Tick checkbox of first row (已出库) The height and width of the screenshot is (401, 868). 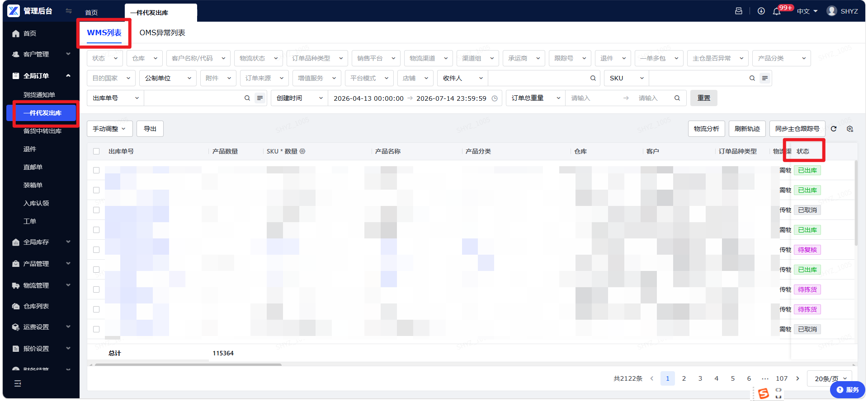pos(96,170)
